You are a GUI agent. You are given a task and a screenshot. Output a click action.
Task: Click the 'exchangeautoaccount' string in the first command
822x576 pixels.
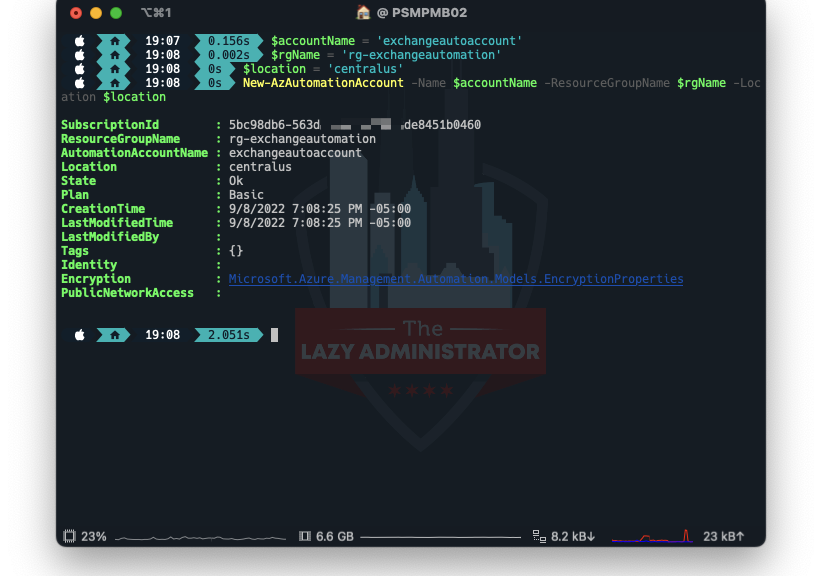click(x=449, y=40)
